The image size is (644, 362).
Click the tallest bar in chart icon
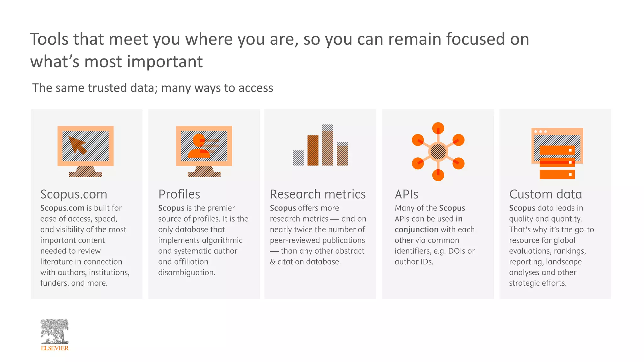pyautogui.click(x=327, y=145)
